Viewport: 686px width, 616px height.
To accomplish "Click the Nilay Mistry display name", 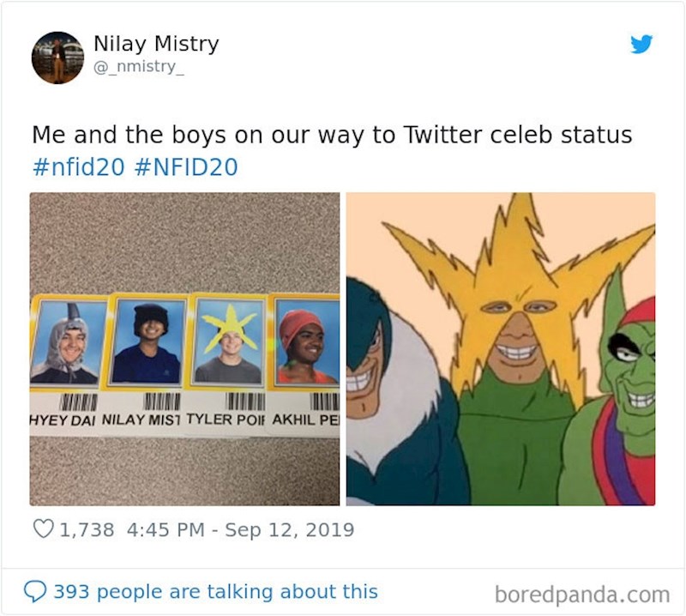I will 156,44.
